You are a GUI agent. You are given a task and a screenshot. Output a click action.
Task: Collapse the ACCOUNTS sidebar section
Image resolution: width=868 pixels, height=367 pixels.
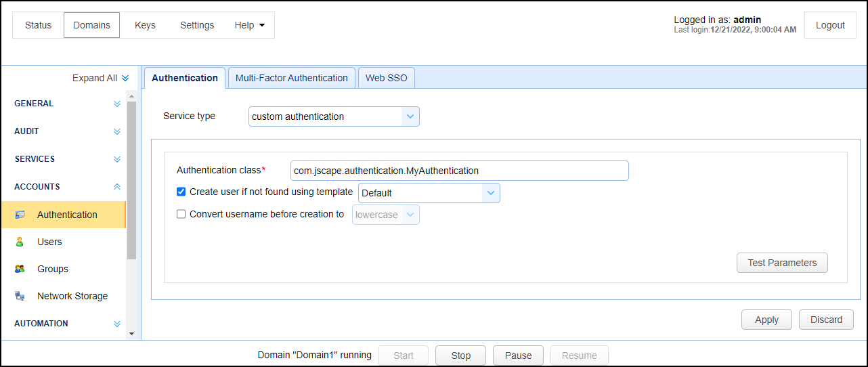117,186
